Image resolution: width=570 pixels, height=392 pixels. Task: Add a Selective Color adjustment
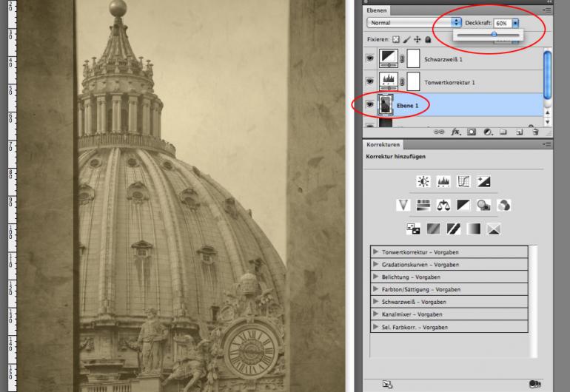tap(494, 229)
